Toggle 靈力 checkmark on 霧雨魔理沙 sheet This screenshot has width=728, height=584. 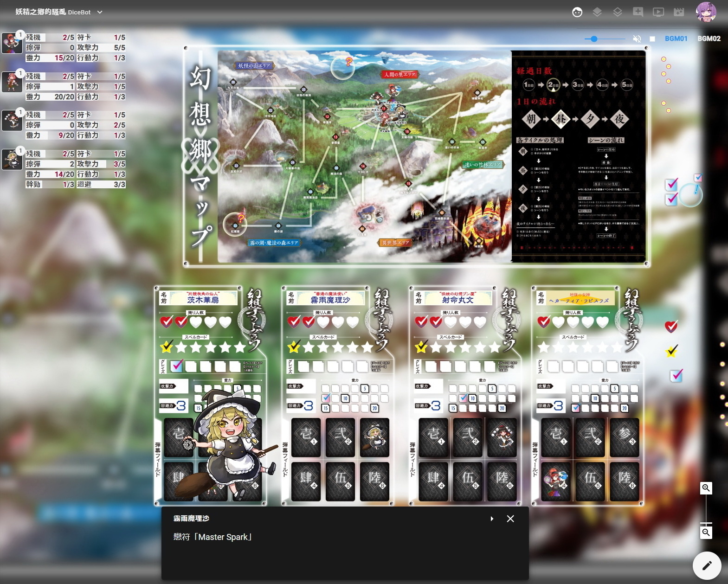tap(326, 398)
